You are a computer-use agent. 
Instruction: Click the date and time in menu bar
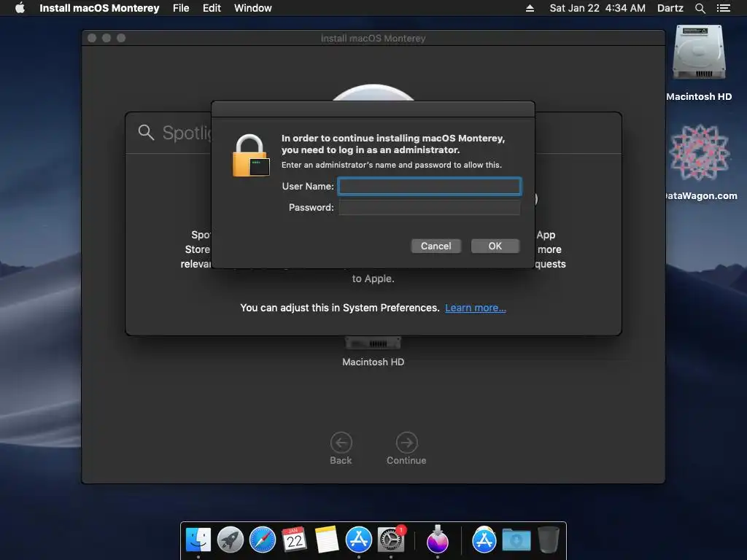(x=597, y=8)
